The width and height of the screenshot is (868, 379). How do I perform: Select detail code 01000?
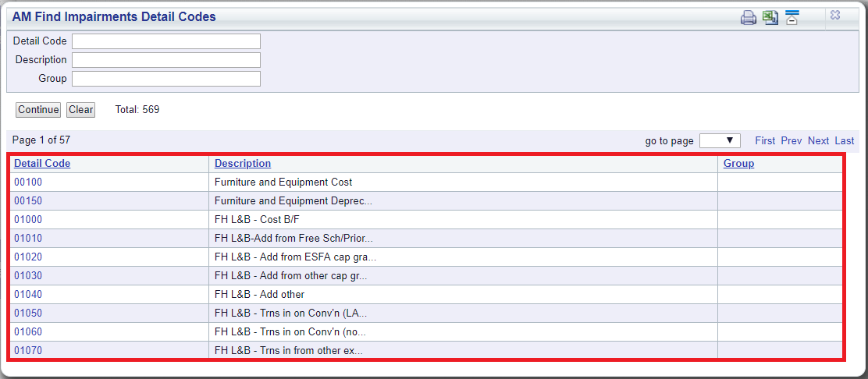point(27,220)
